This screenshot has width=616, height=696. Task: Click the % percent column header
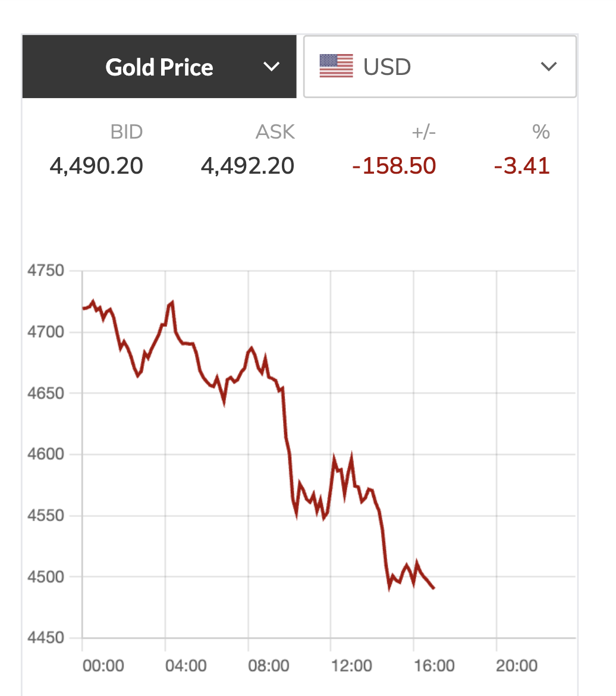pos(540,131)
